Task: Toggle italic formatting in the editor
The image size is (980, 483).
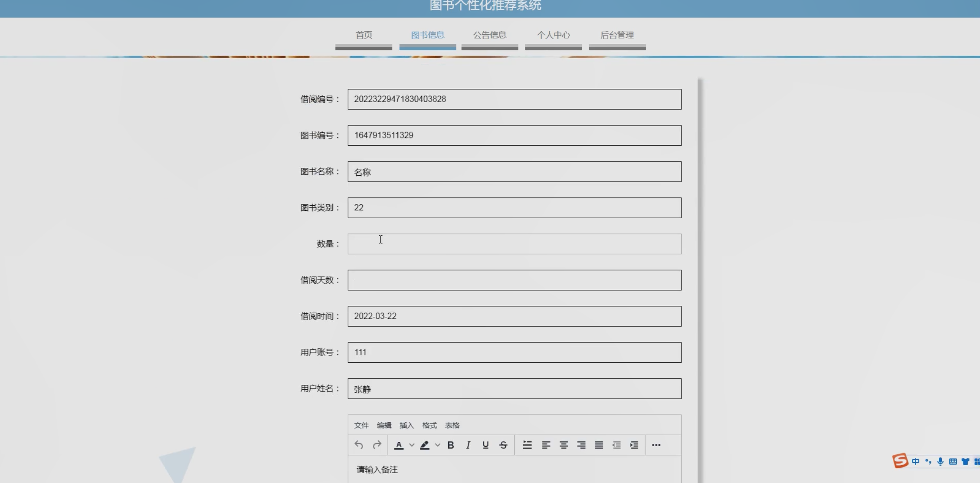Action: 468,445
